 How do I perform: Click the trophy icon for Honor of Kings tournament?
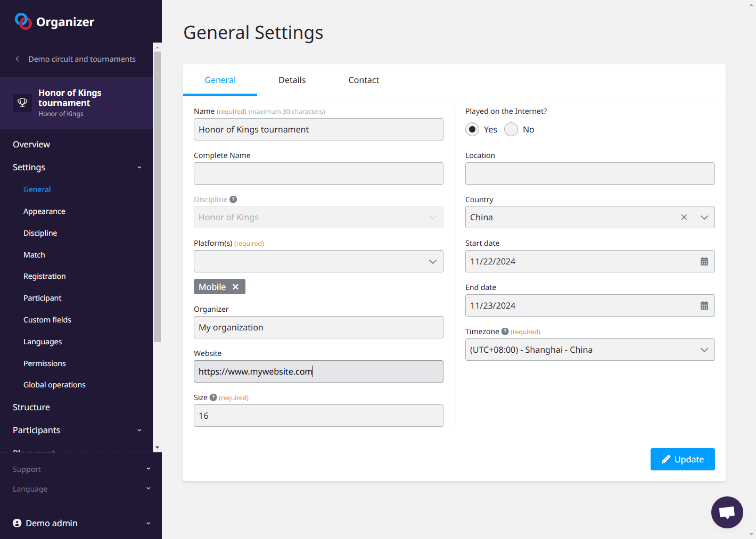pyautogui.click(x=22, y=103)
